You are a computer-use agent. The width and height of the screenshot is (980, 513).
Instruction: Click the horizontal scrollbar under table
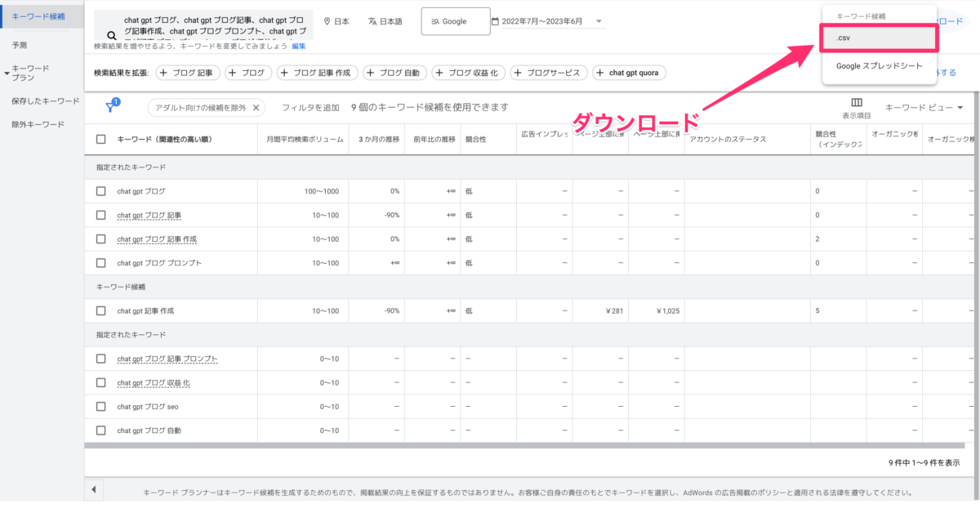point(525,446)
